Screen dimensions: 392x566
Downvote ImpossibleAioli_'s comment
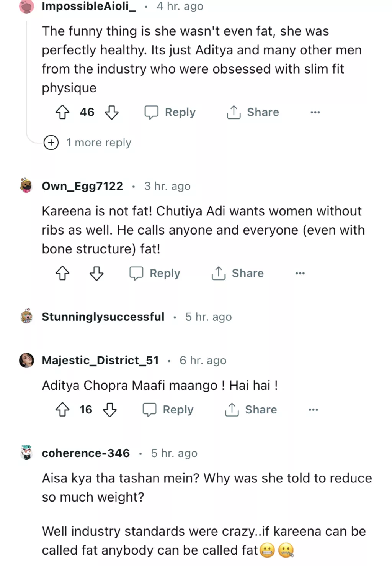(112, 112)
